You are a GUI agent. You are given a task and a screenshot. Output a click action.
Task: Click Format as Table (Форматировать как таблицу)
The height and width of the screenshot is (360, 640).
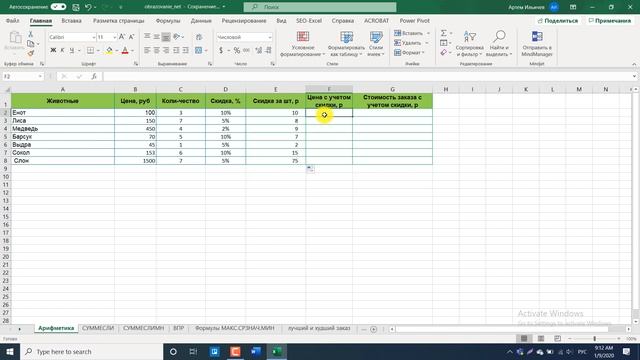(x=346, y=43)
